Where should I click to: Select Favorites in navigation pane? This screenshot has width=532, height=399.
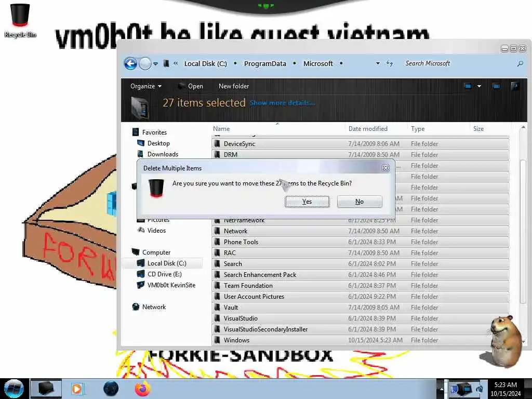[x=154, y=132]
